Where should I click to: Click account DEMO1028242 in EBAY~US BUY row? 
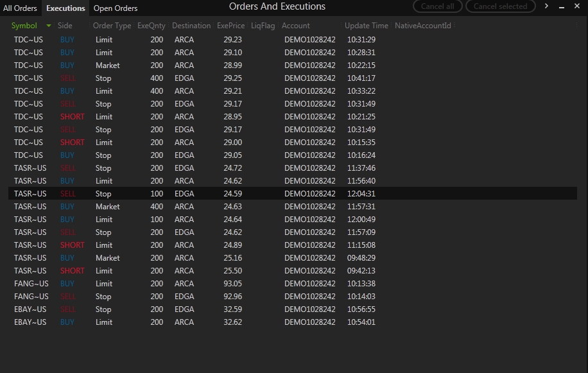(310, 322)
